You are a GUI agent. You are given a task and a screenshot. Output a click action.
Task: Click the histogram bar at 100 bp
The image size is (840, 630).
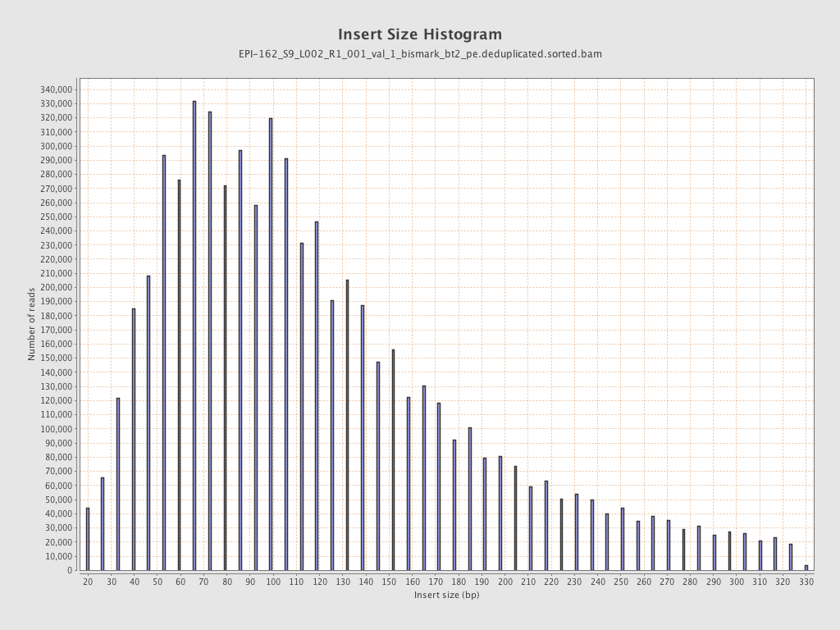(x=271, y=345)
